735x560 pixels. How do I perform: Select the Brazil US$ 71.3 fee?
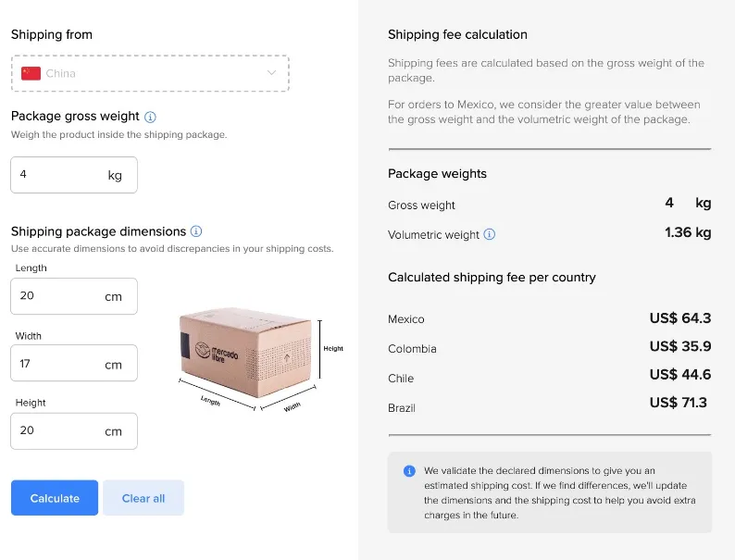click(x=678, y=403)
